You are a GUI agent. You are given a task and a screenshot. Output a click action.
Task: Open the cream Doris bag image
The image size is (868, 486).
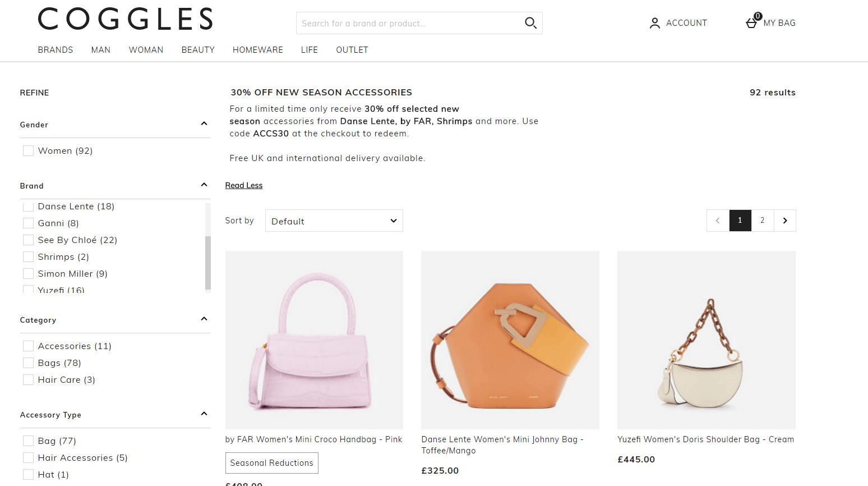[707, 340]
